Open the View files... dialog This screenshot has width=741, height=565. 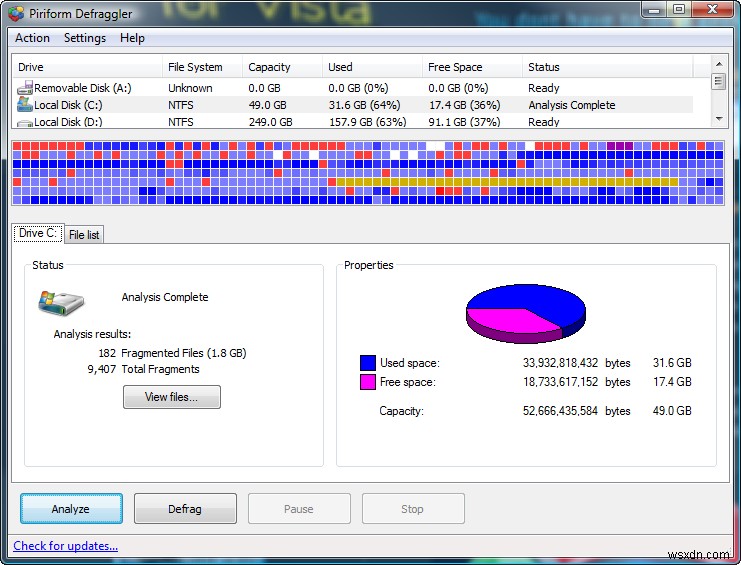(172, 397)
